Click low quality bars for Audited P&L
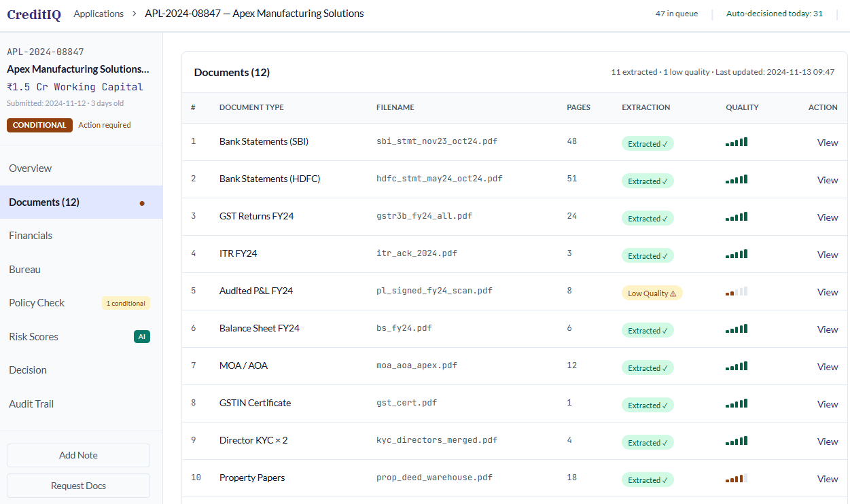Image resolution: width=850 pixels, height=504 pixels. 737,291
